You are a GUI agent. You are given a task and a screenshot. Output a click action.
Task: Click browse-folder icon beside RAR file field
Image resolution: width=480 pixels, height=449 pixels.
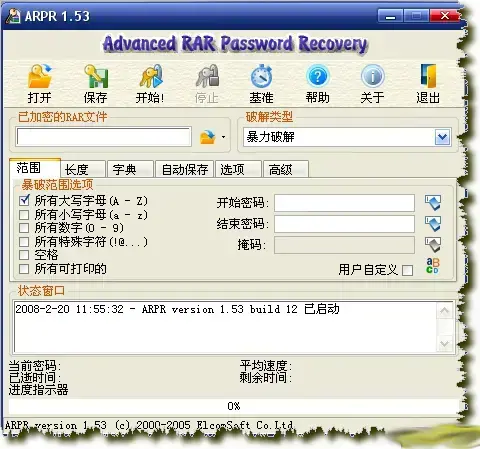[x=207, y=137]
